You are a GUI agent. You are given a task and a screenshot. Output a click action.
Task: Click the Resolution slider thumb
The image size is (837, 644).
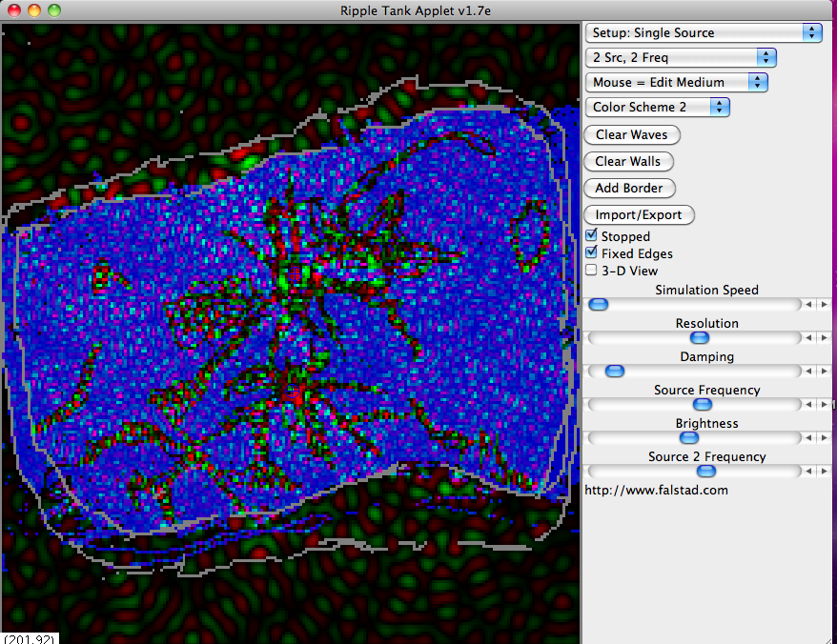700,338
